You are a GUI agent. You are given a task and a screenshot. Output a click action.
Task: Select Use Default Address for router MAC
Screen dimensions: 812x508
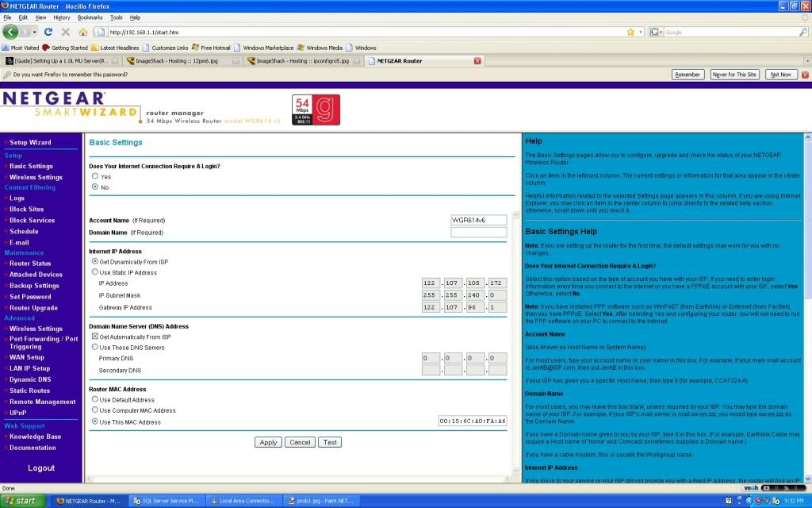(95, 400)
